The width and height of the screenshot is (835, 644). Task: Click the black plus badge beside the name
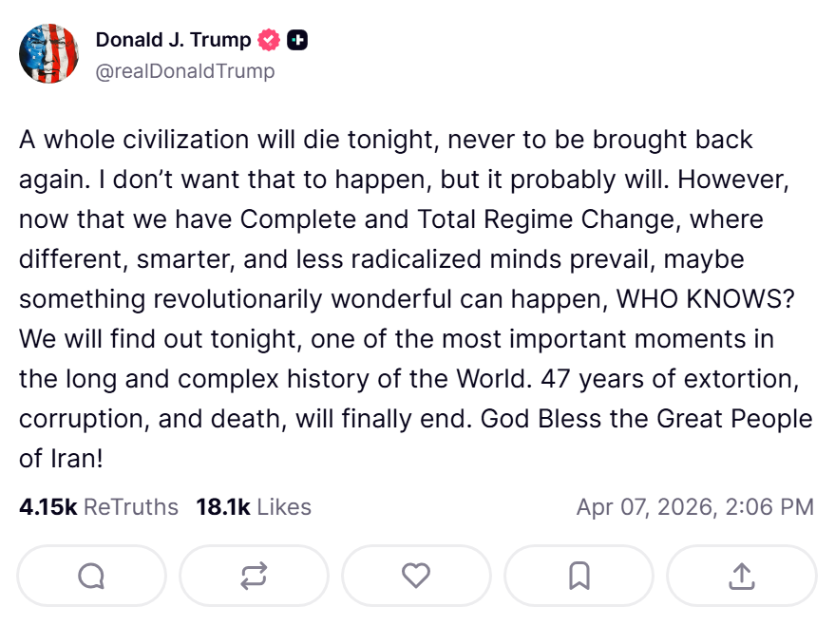297,40
